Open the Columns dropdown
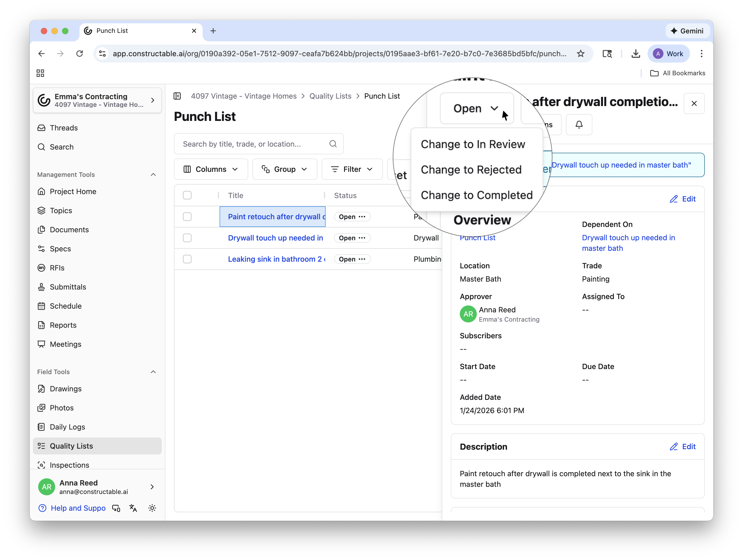 coord(211,169)
